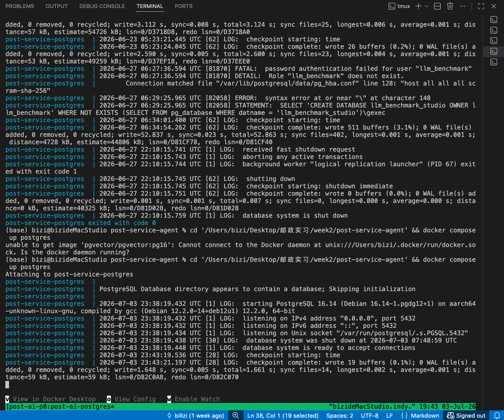Viewport: 504px width, 420px height.
Task: Click the zoom magnifier status bar icon
Action: 235,415
